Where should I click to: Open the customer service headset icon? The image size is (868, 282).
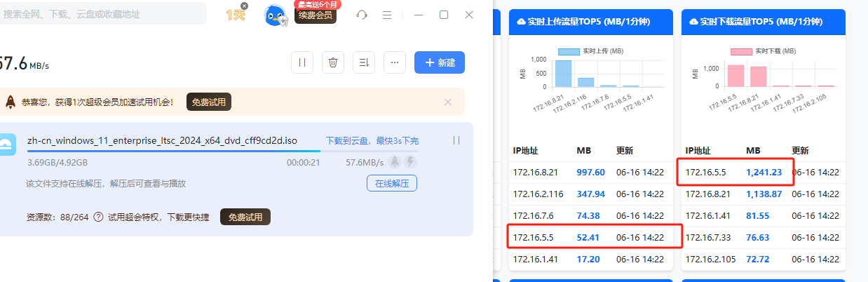point(362,15)
